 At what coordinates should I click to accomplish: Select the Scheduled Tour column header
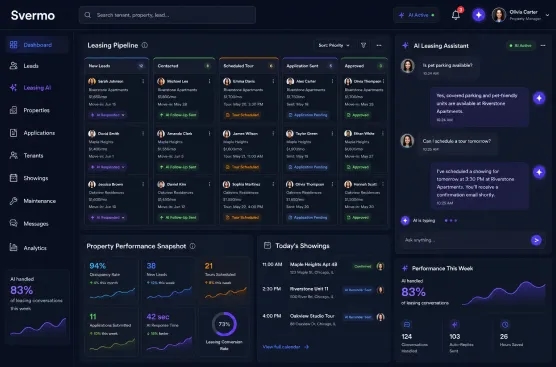pos(249,66)
